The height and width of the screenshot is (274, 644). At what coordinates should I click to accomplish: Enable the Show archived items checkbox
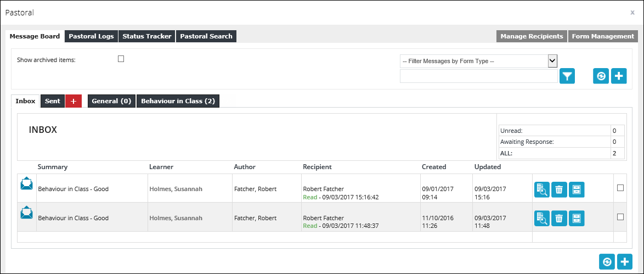[x=121, y=59]
